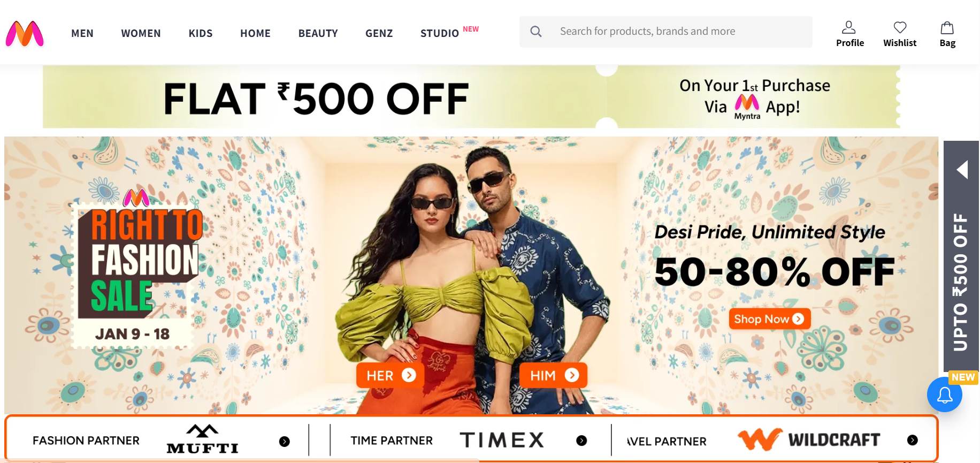Click the HIM button on banner
Image resolution: width=980 pixels, height=463 pixels.
[554, 375]
